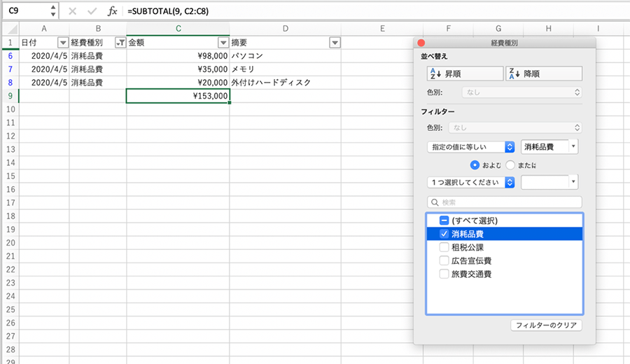630x364 pixels.
Task: Click the 金額 header cell
Action: pyautogui.click(x=178, y=43)
